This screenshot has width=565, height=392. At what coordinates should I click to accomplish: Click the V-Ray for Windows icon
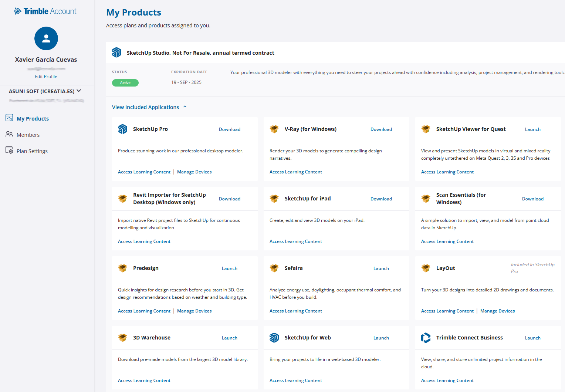click(x=274, y=129)
